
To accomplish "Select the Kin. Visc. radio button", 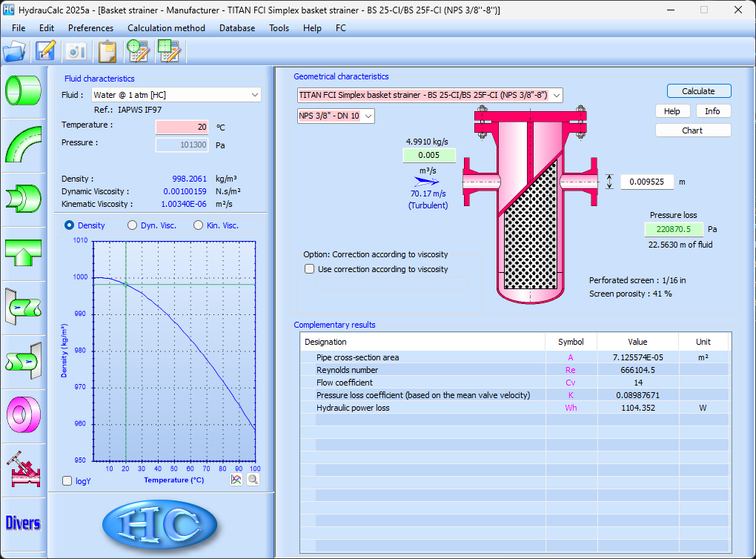I will 199,225.
